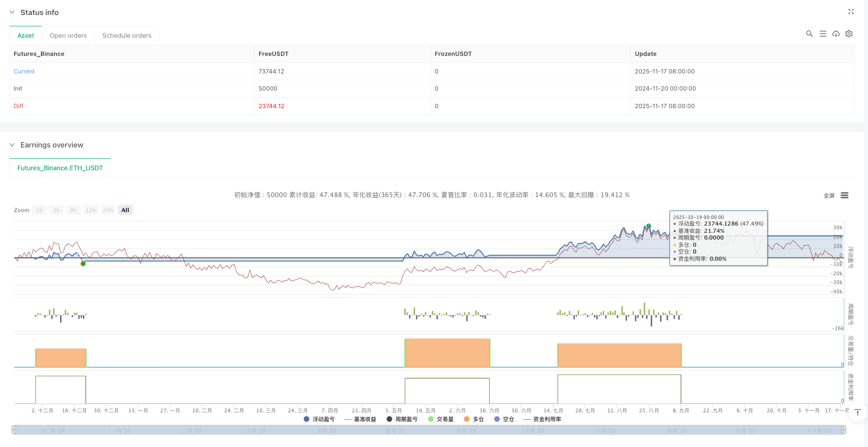Click the cloud download icon
868x447 pixels.
click(835, 34)
